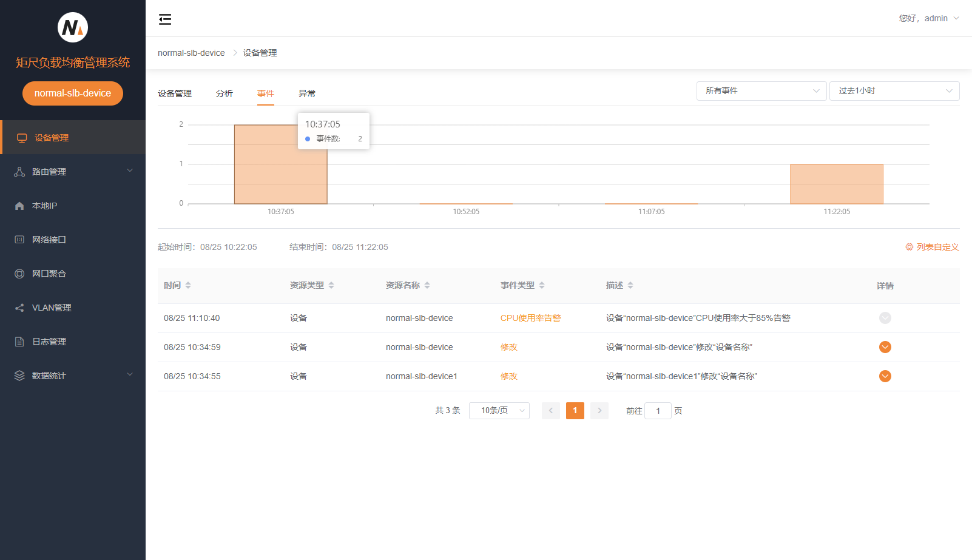
Task: Open the 过去1小时 time range dropdown
Action: tap(894, 91)
